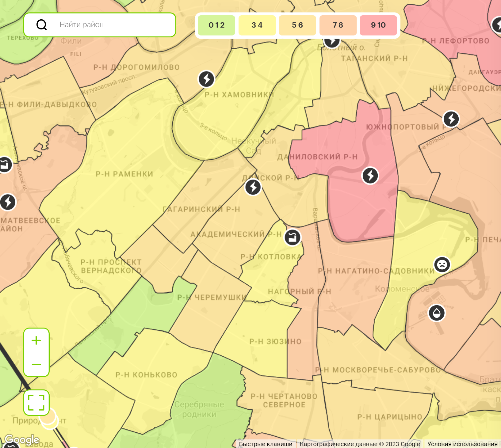
Task: Open lightning marker in Даниловский district
Action: click(370, 176)
